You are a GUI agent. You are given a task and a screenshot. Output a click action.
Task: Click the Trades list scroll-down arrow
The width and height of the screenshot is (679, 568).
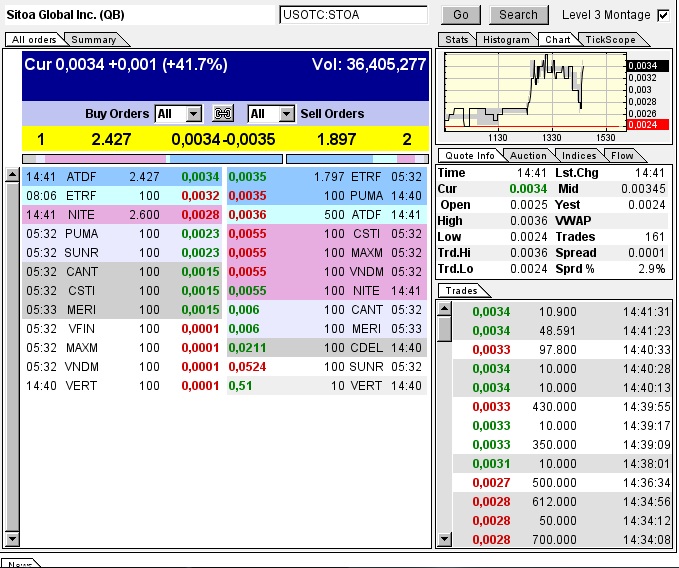(445, 540)
